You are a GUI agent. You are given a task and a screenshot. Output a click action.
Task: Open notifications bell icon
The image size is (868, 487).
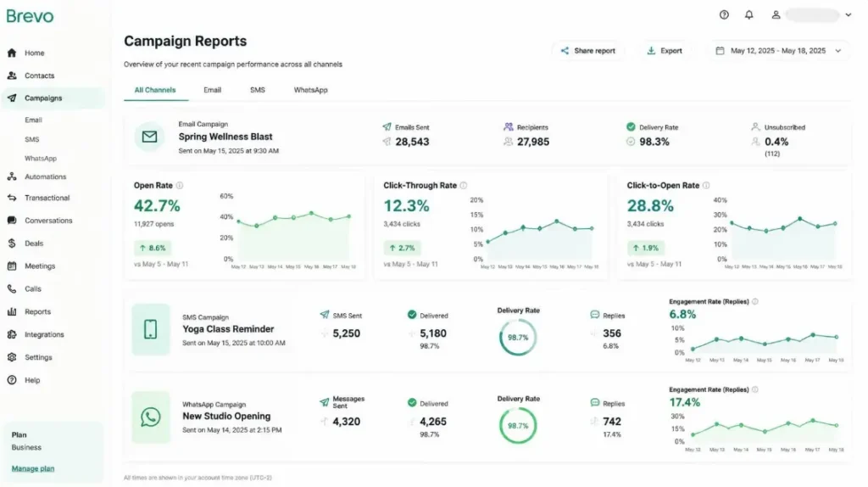pos(749,15)
